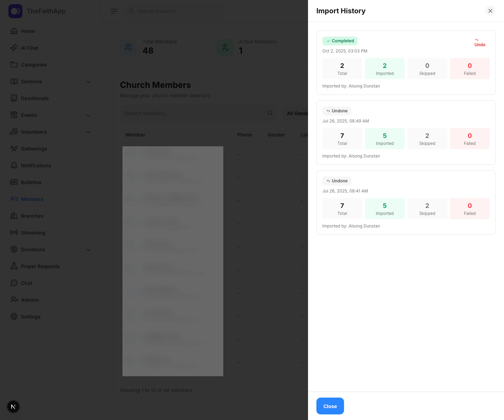This screenshot has height=420, width=504.
Task: Click Skipped tile in 08:49 AM import
Action: [427, 139]
